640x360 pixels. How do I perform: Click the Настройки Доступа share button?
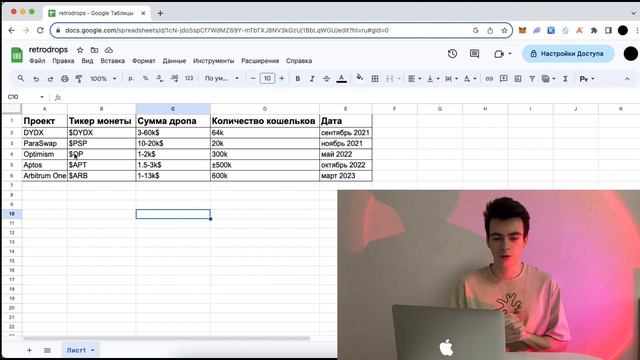tap(568, 53)
